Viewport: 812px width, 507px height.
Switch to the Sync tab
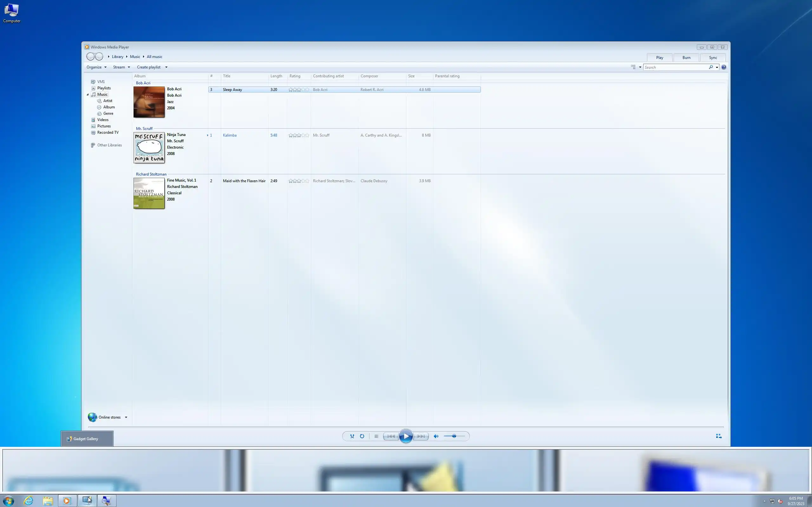pos(713,58)
